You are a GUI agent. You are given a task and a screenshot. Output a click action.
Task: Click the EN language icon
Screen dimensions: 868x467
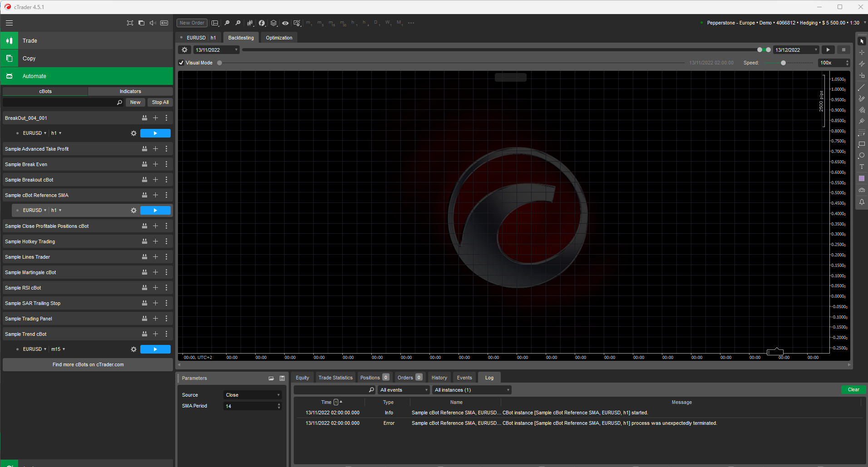(x=164, y=23)
